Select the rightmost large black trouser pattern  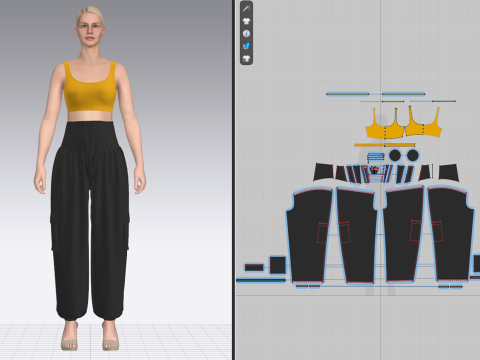tap(451, 233)
